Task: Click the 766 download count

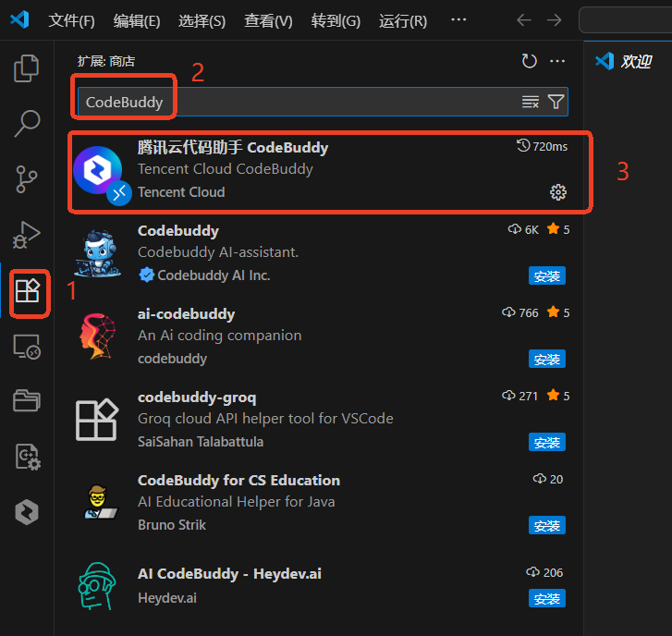Action: (520, 312)
